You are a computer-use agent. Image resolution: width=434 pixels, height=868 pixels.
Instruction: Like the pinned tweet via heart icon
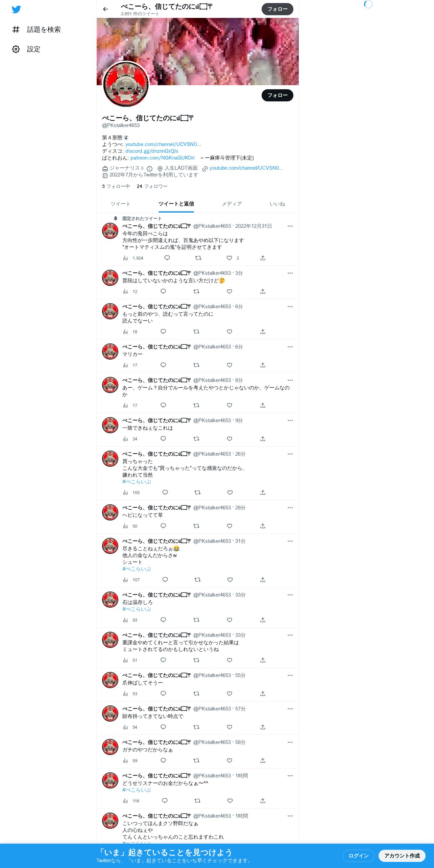click(x=230, y=258)
